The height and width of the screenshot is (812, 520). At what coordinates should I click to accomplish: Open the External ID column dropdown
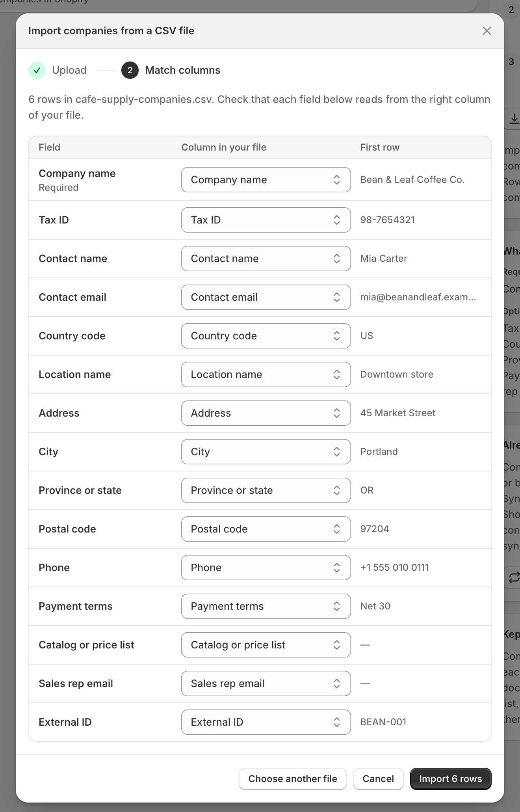(x=266, y=722)
